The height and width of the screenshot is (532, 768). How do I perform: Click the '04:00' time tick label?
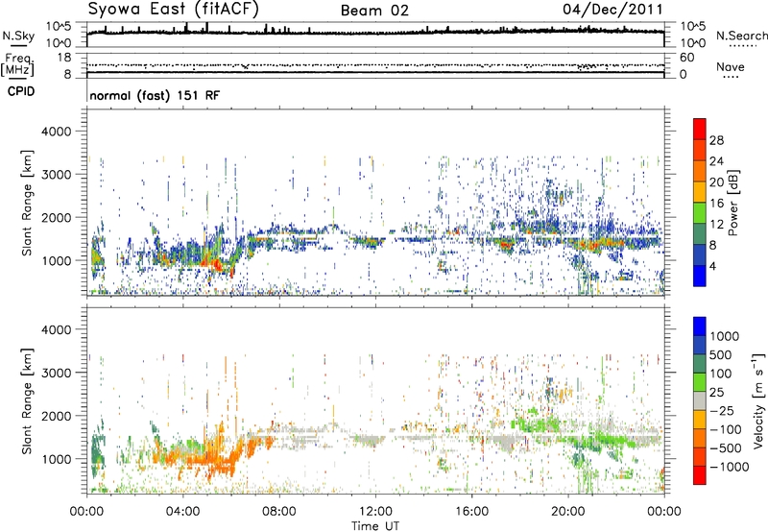coord(182,512)
